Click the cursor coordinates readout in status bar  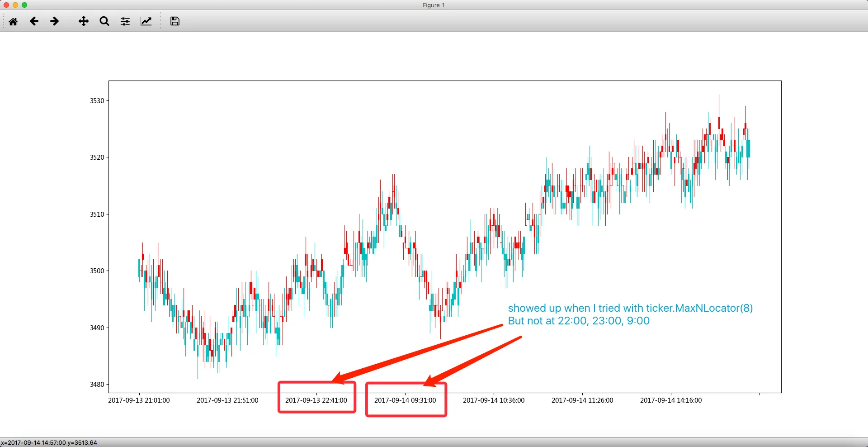49,443
